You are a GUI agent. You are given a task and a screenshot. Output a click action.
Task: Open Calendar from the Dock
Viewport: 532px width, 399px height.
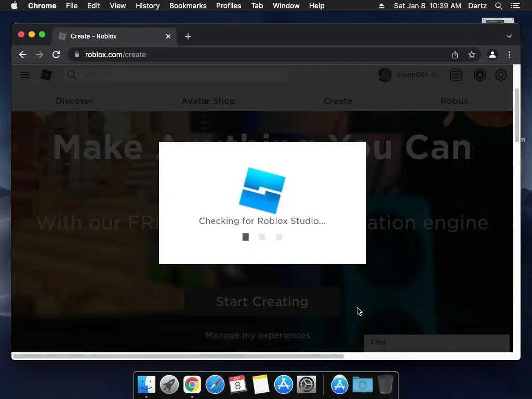tap(237, 385)
